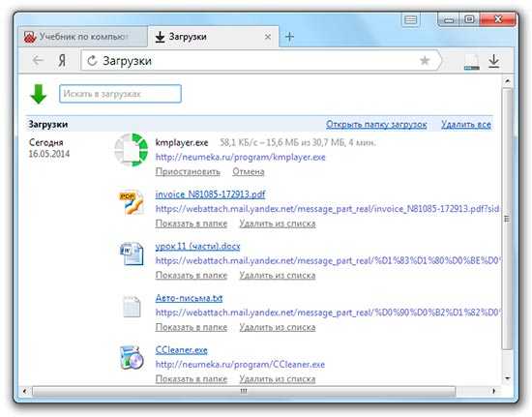Open the 'урок 11 (части).docx' file link
The height and width of the screenshot is (417, 532).
tap(197, 247)
